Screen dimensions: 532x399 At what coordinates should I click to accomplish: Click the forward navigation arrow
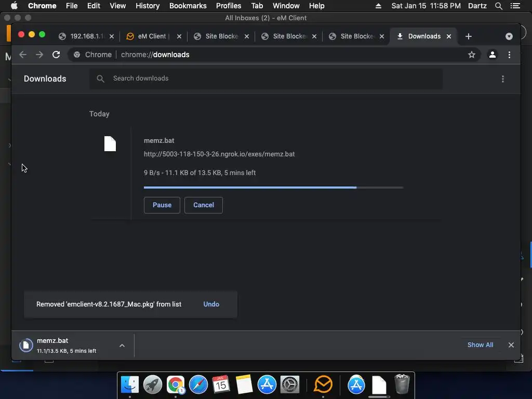tap(39, 55)
